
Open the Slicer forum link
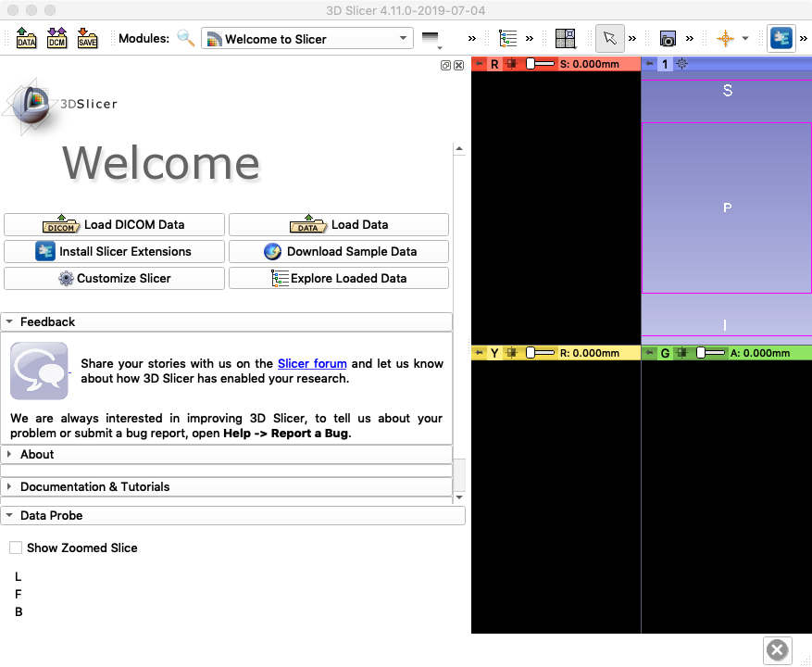click(x=312, y=364)
